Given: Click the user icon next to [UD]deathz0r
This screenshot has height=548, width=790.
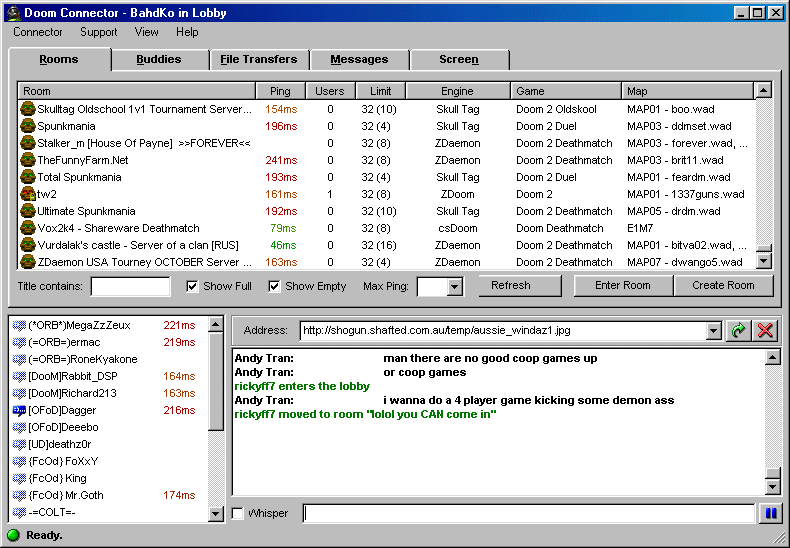Looking at the screenshot, I should click(19, 444).
